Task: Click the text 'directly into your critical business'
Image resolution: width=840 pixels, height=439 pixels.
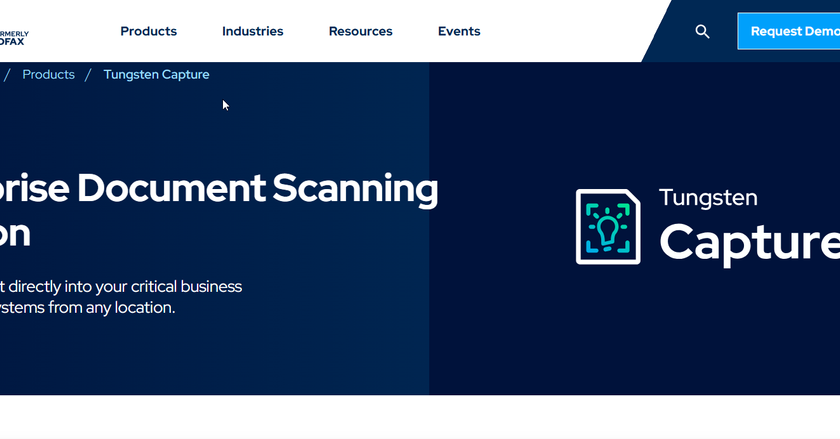Action: [x=125, y=286]
